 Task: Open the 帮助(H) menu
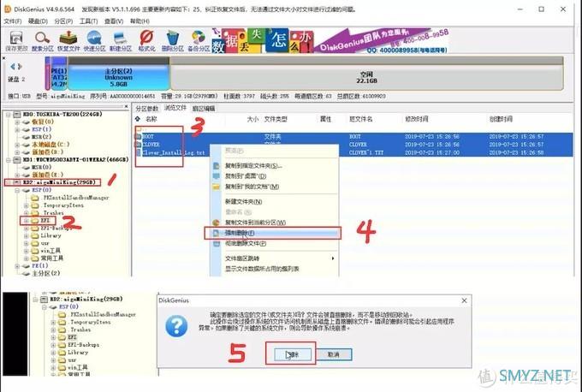[140, 21]
